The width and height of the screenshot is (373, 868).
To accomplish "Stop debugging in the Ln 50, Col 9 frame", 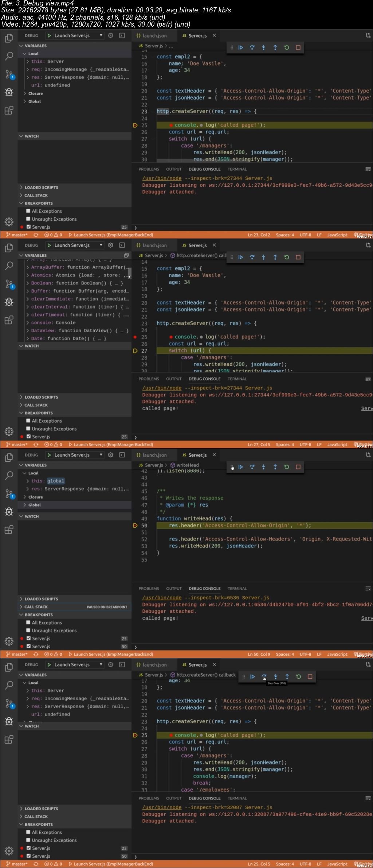I will coord(298,467).
